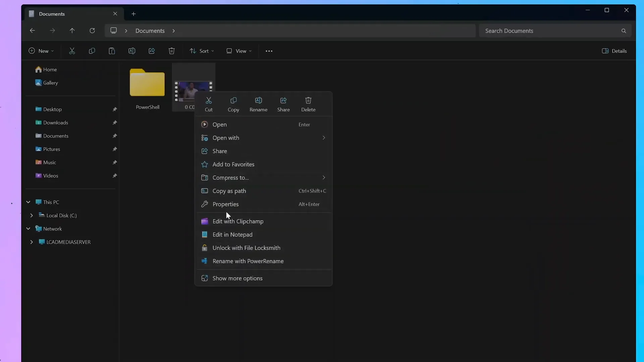The image size is (644, 362).
Task: Choose Edit with Clipchamp
Action: (263, 221)
